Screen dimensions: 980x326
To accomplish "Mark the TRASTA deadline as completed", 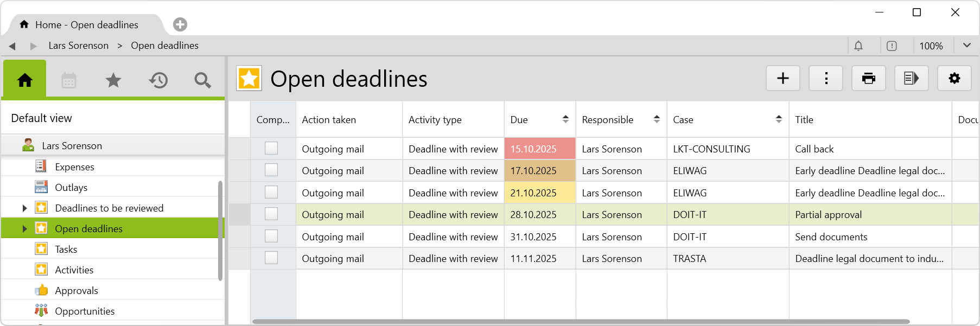I will [x=271, y=258].
